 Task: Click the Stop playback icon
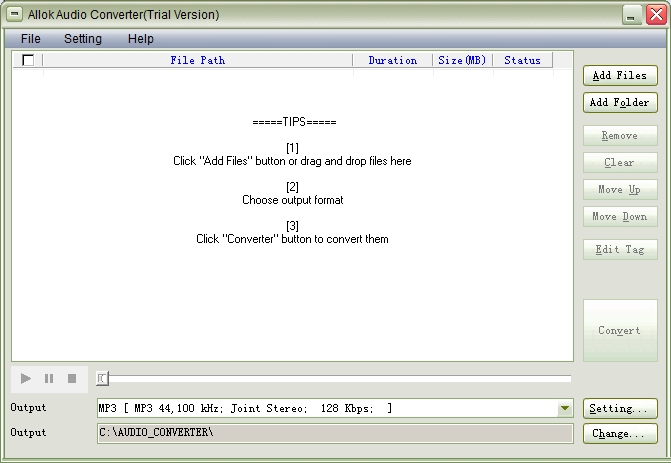pos(72,379)
